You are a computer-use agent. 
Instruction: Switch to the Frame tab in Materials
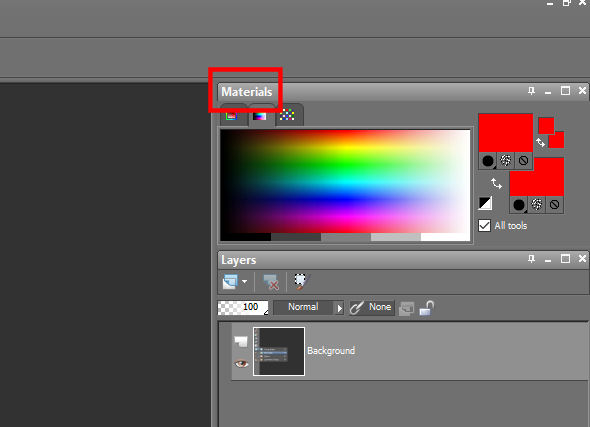point(231,115)
